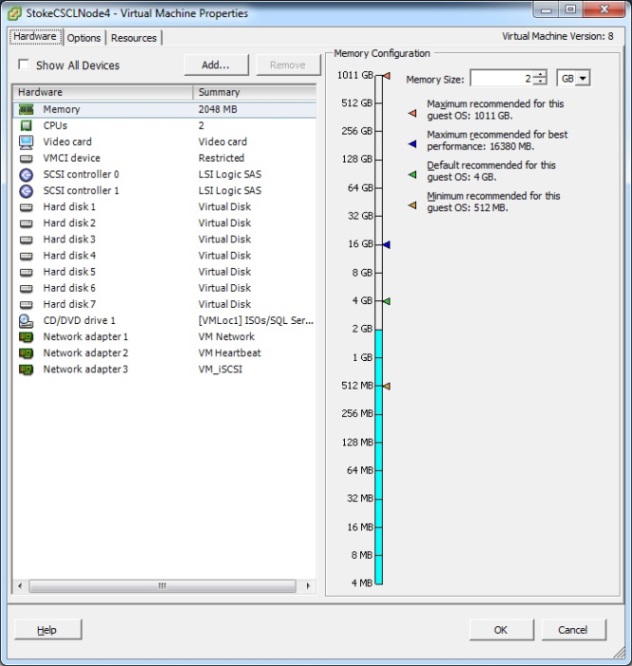Viewport: 632px width, 666px height.
Task: Select the CD/DVD drive 1 icon
Action: [26, 321]
